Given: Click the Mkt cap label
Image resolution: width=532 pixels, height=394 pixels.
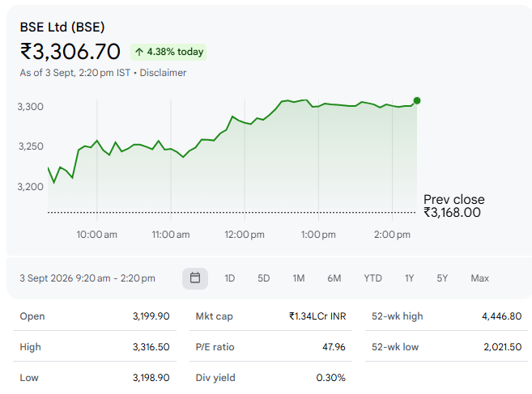Looking at the screenshot, I should click(214, 316).
